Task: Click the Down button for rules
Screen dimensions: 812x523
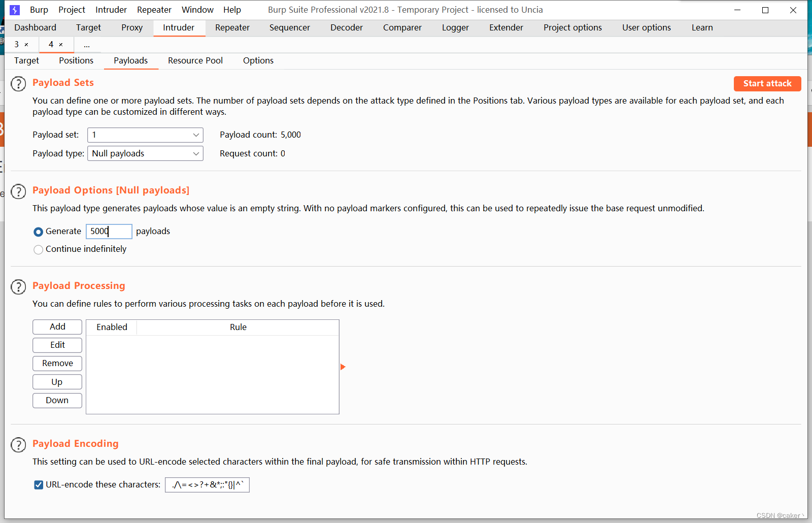Action: pyautogui.click(x=57, y=400)
